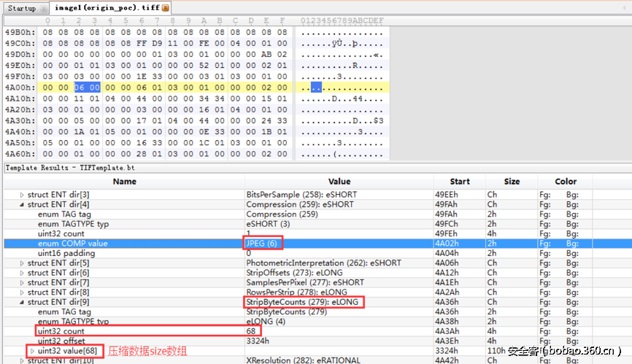Expand struct ENT dir[8] RowsPerStrip node
The height and width of the screenshot is (364, 632).
[x=22, y=292]
